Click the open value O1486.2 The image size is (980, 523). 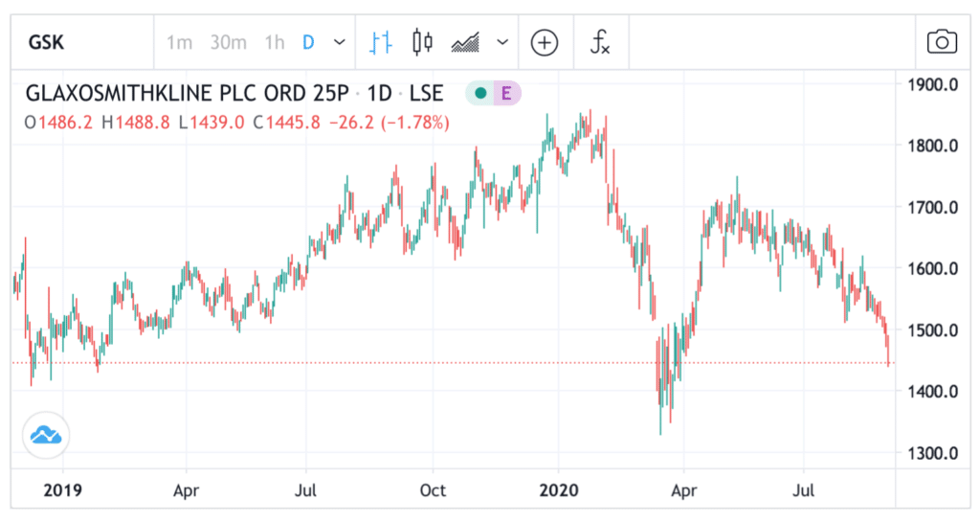(58, 123)
